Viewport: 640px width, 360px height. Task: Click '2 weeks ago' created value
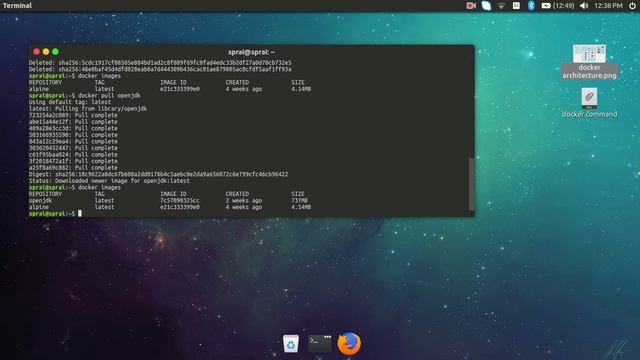(x=244, y=201)
